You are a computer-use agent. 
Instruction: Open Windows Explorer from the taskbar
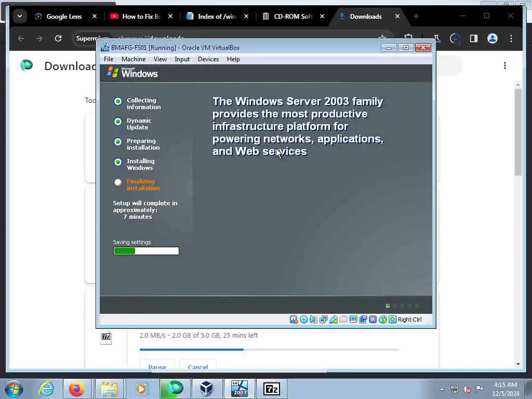(109, 389)
